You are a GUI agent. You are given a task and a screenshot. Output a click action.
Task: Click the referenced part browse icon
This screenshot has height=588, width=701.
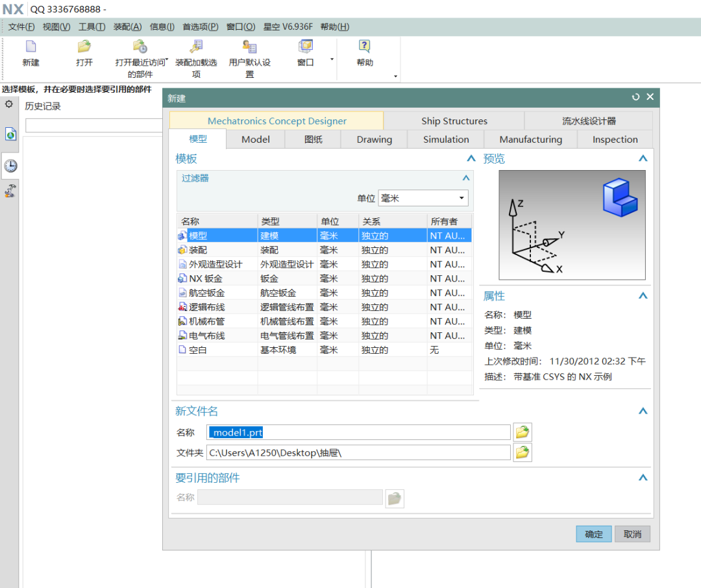pos(395,498)
